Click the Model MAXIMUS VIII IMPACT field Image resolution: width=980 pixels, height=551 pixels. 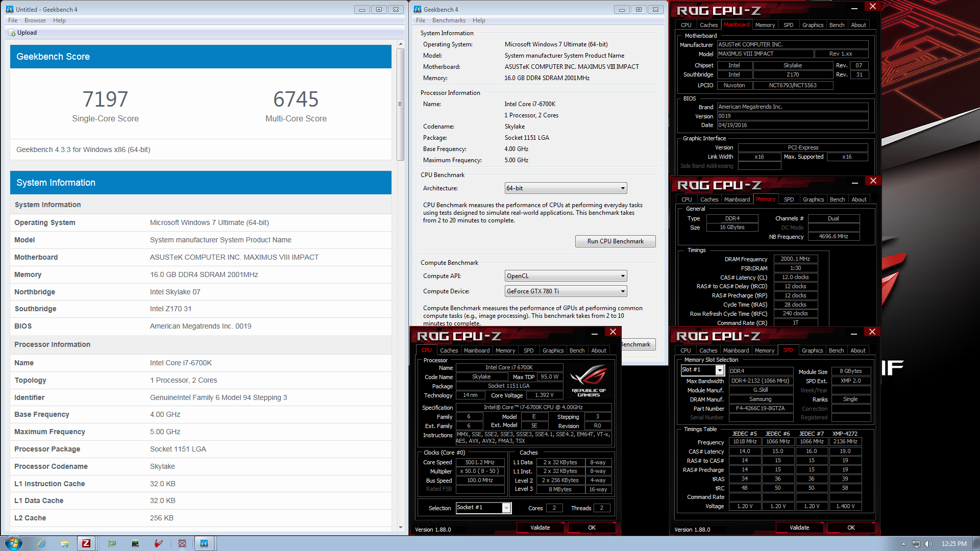point(765,54)
